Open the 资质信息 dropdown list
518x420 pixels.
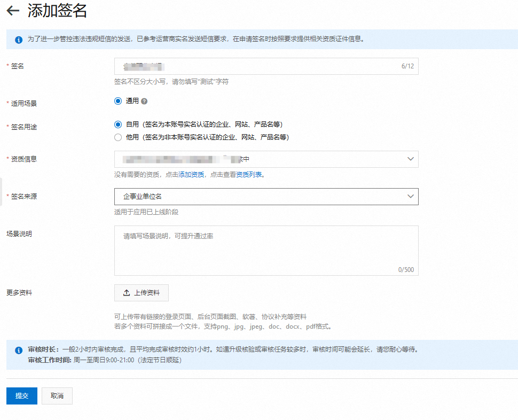tap(266, 159)
